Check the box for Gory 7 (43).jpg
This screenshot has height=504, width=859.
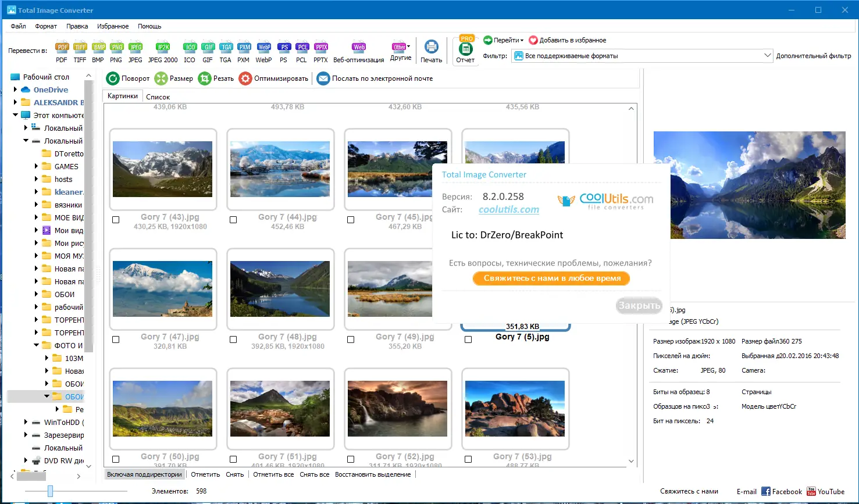[x=116, y=220]
